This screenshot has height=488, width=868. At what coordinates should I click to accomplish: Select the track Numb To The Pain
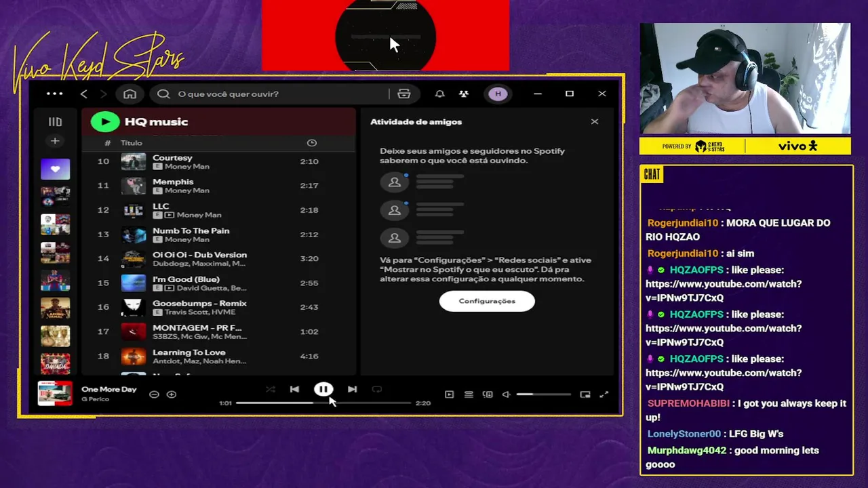coord(218,235)
